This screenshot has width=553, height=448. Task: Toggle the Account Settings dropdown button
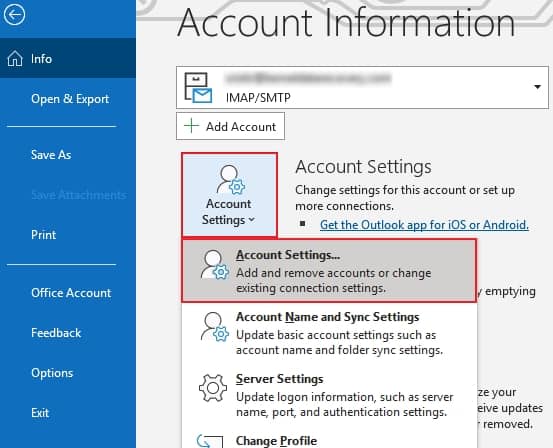click(230, 195)
